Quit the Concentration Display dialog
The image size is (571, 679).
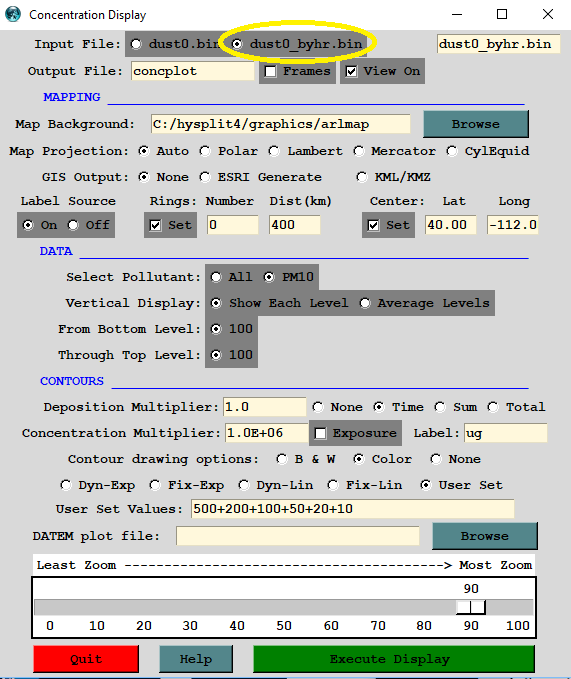(x=86, y=659)
